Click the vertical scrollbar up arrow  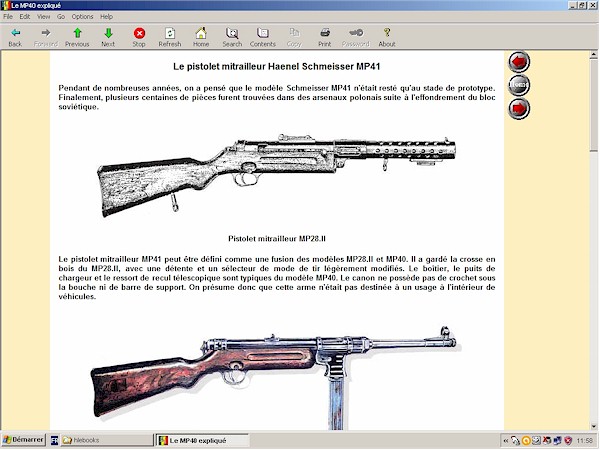point(593,55)
